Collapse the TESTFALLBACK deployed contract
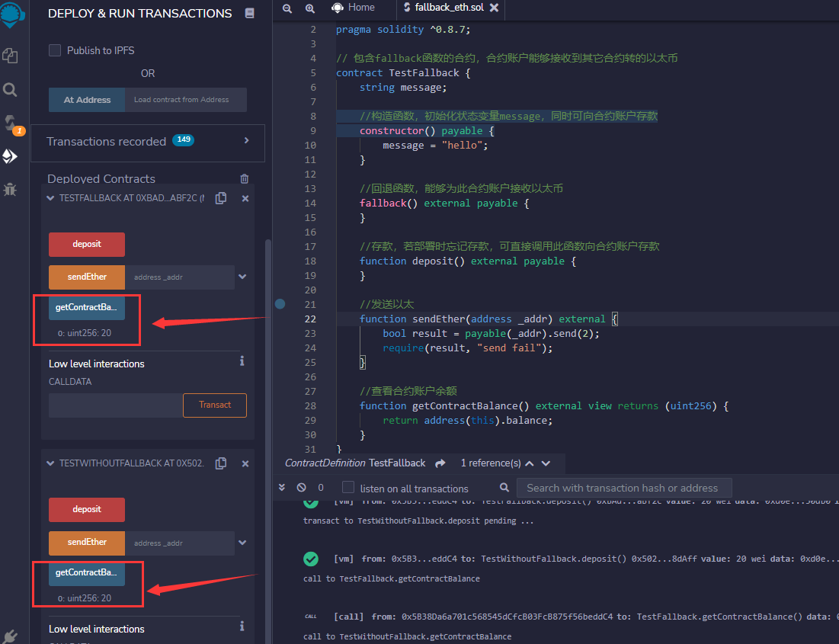839x644 pixels. 50,197
